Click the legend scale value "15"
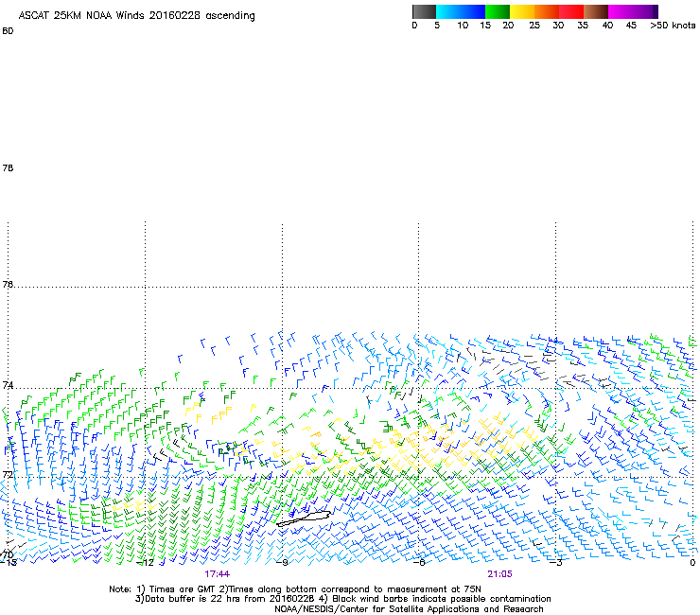The width and height of the screenshot is (700, 615). pyautogui.click(x=485, y=26)
